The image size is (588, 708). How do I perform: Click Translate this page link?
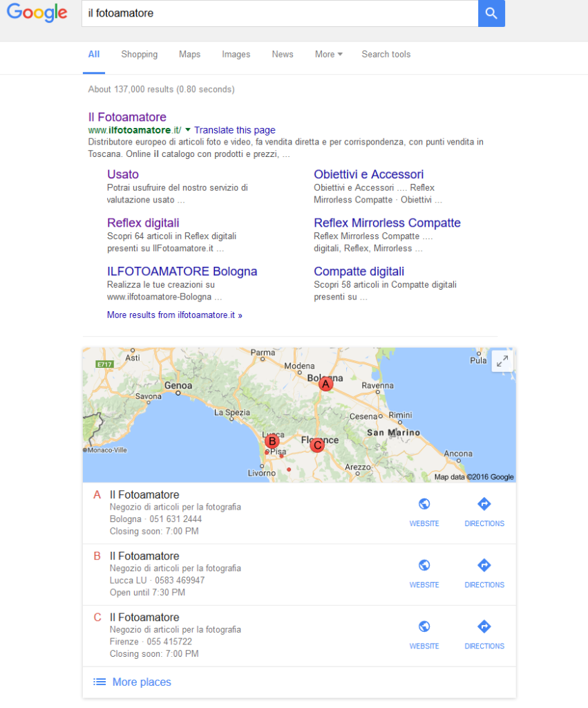tap(235, 130)
